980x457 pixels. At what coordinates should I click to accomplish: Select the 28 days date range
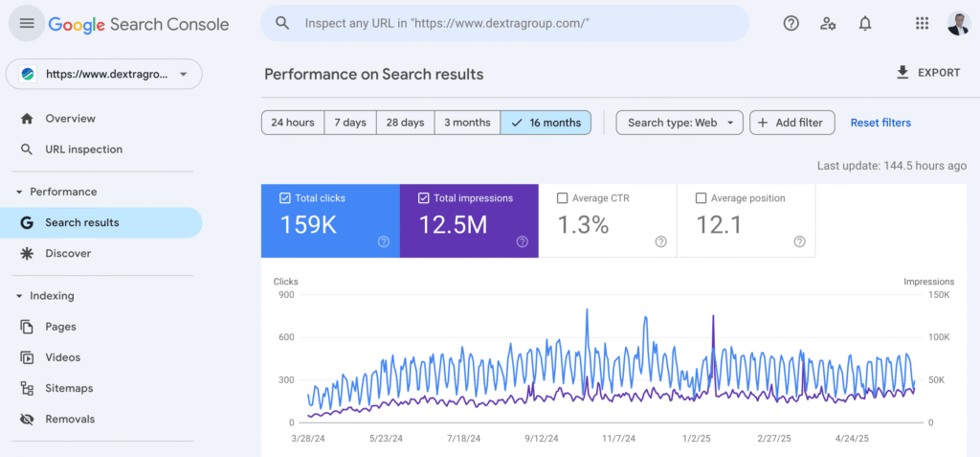click(x=405, y=123)
